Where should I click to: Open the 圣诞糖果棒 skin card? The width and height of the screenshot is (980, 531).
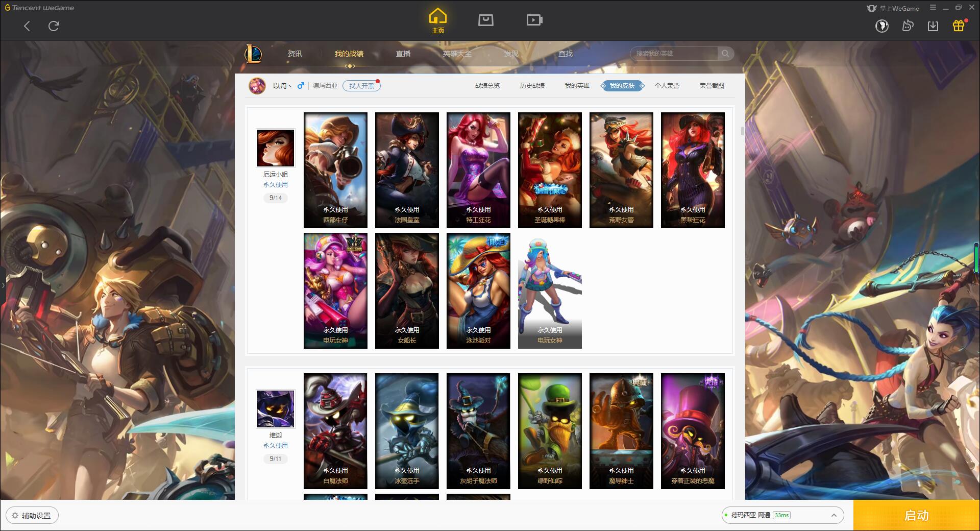[550, 170]
